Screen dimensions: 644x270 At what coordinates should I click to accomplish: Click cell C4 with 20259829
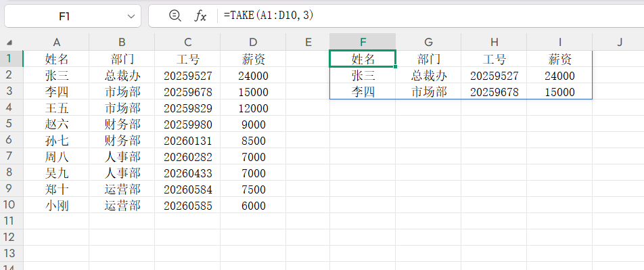pos(187,108)
